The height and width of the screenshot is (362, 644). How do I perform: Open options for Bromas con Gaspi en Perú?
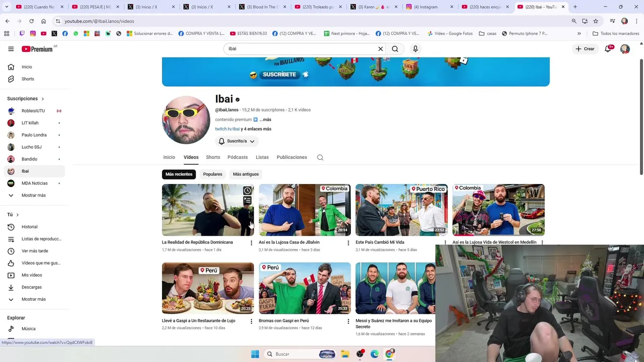348,321
